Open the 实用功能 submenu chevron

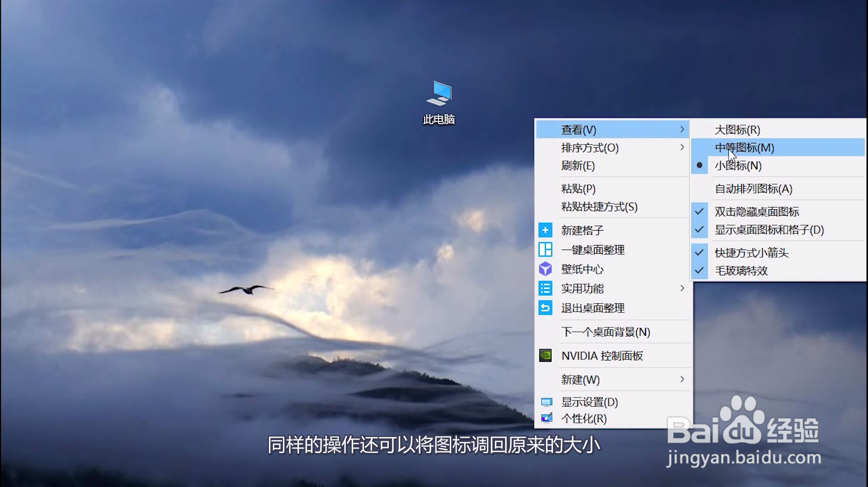point(683,288)
